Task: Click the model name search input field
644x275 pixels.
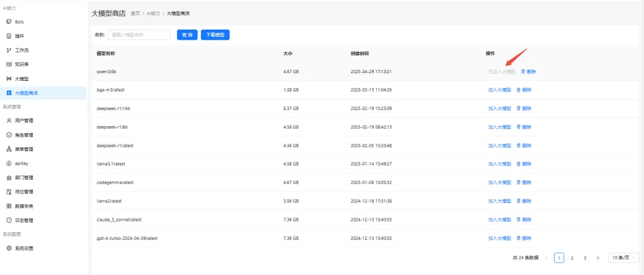Action: (139, 35)
